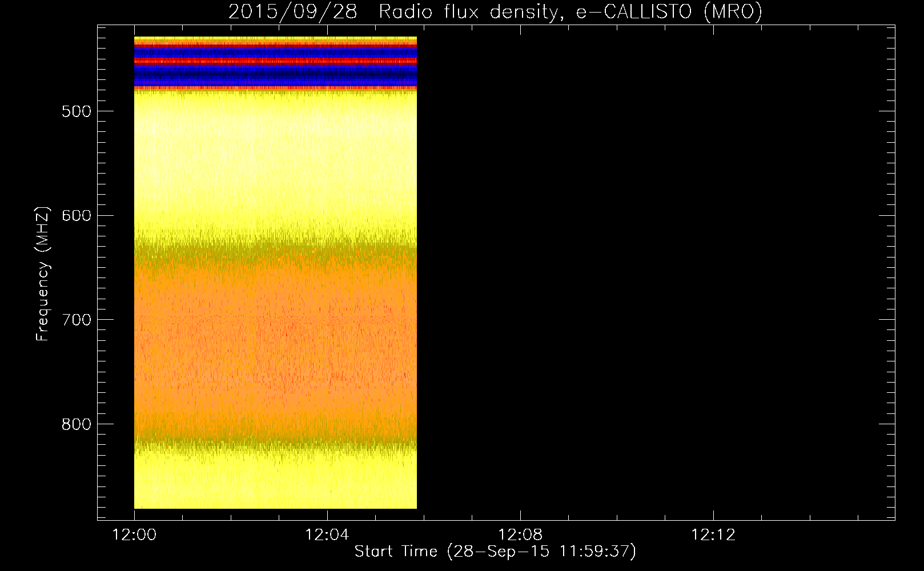
Task: Click the 12:00 time tick label
Action: (134, 535)
